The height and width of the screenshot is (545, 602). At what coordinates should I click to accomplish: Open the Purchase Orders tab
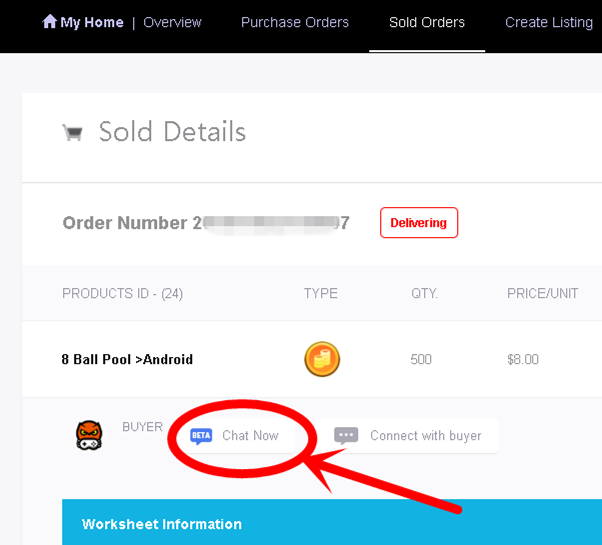(295, 22)
